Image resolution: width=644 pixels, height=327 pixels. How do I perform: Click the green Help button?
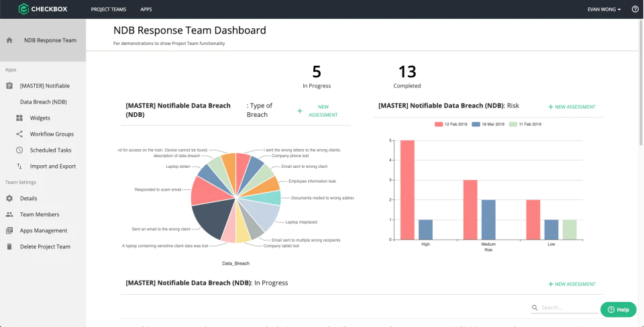pos(618,310)
